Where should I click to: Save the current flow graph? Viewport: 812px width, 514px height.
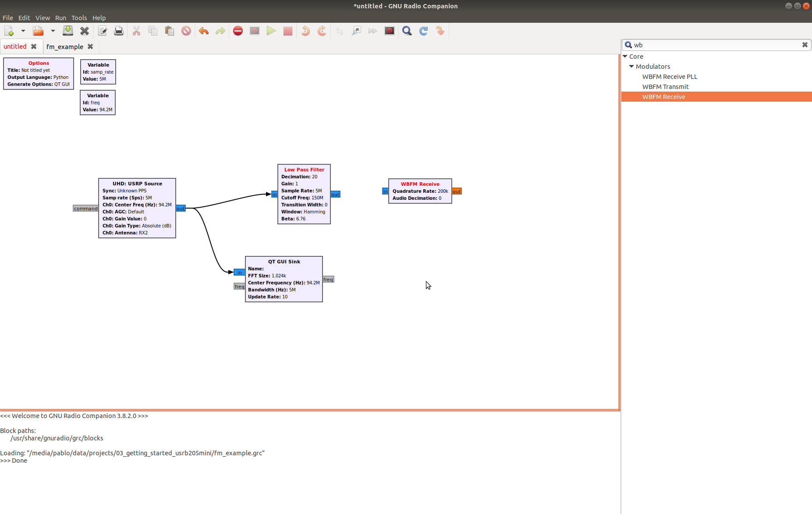coord(68,31)
